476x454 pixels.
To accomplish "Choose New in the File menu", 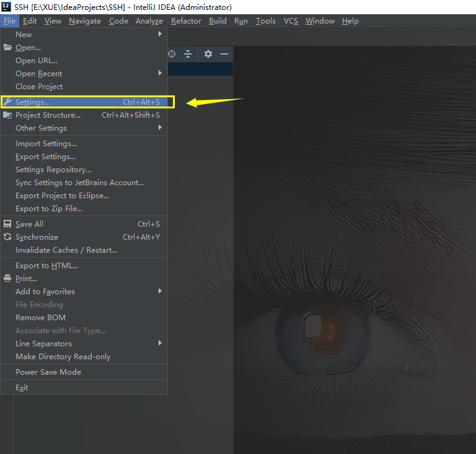I will (x=84, y=34).
